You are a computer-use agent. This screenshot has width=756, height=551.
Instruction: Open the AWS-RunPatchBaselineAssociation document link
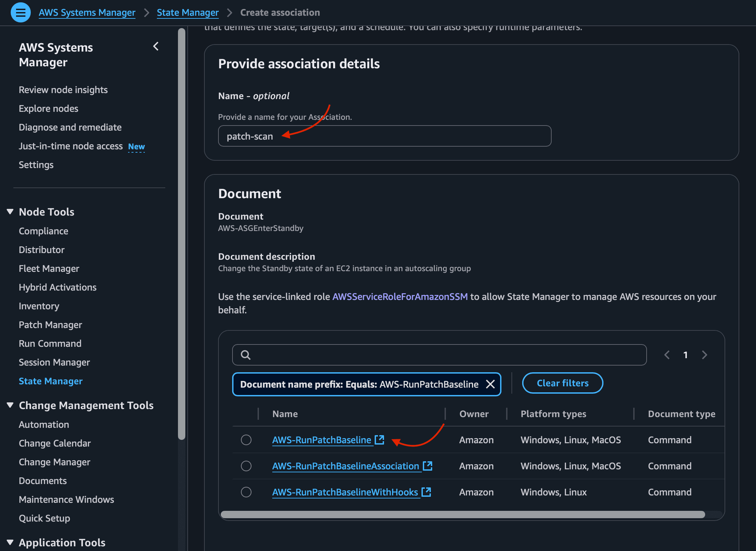coord(346,466)
